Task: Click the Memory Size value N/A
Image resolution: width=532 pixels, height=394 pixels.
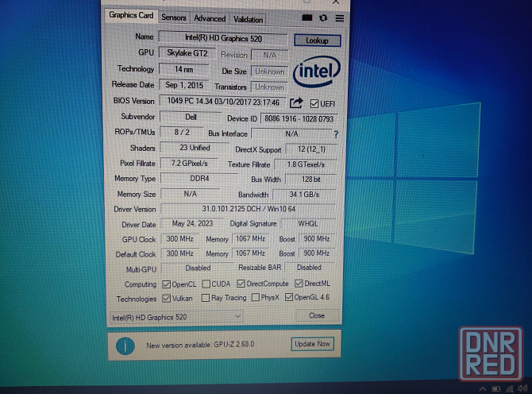Action: tap(190, 194)
